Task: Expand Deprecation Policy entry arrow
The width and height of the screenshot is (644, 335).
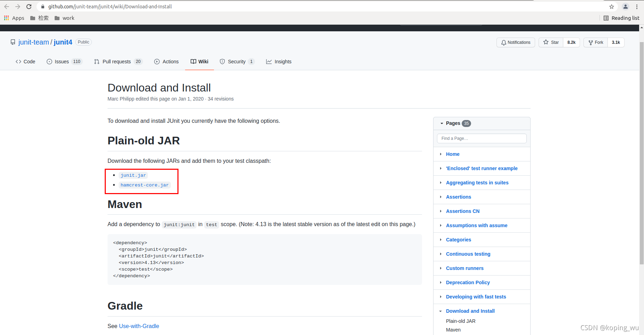Action: (440, 282)
